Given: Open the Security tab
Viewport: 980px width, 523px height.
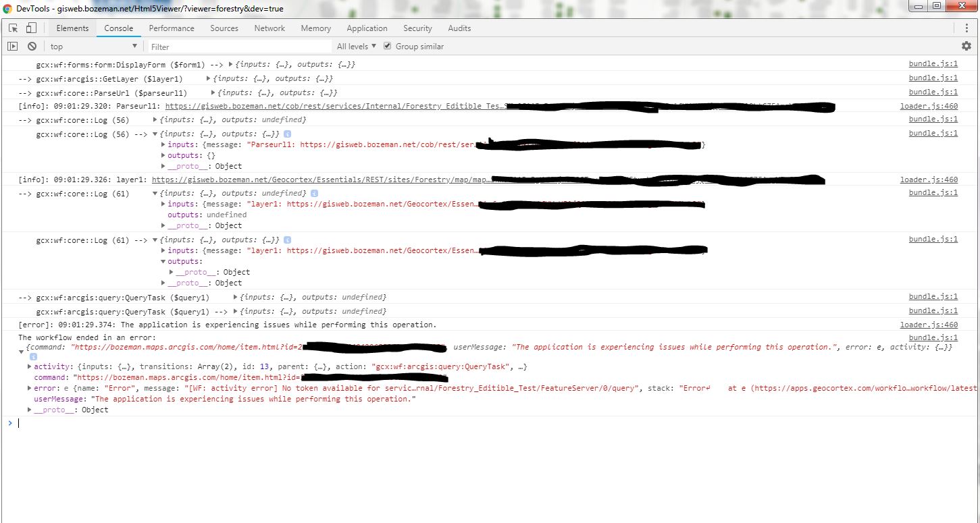Looking at the screenshot, I should [x=417, y=28].
